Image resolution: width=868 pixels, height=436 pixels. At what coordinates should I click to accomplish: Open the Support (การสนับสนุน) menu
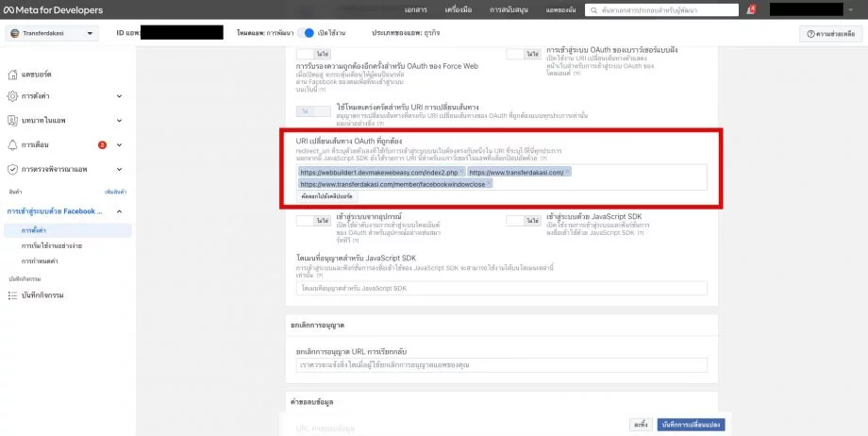coord(509,10)
